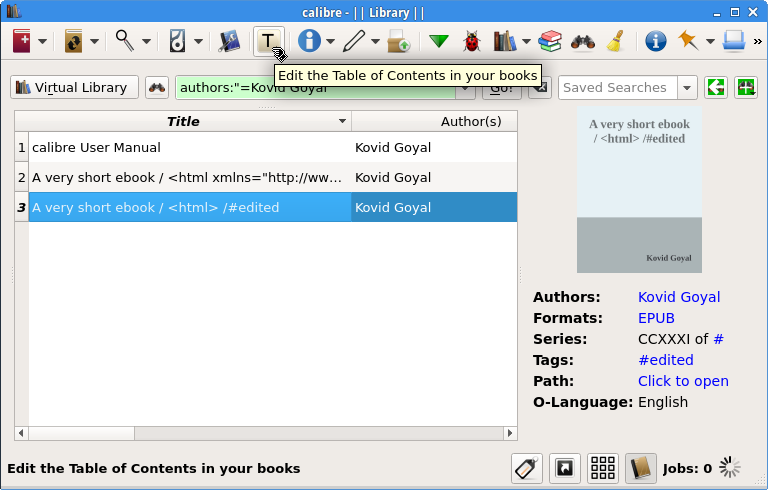Click the dark blue info icon
The image size is (768, 490).
tap(655, 41)
